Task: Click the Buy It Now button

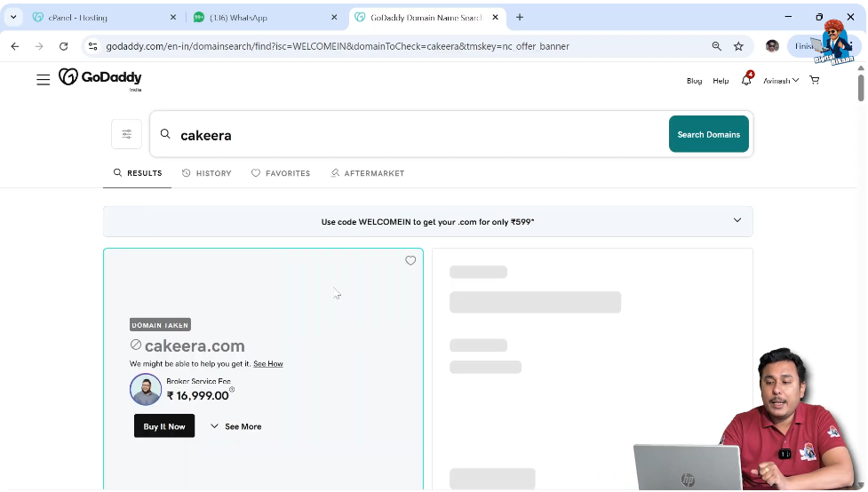Action: [x=164, y=425]
